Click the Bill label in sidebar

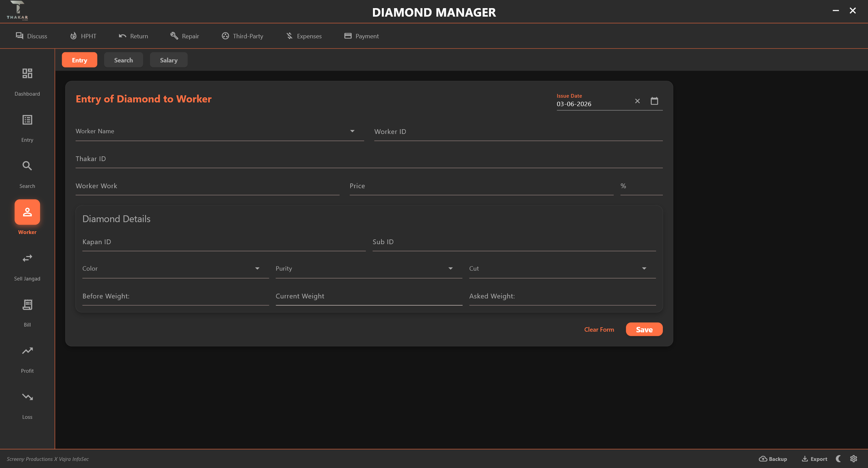click(27, 325)
